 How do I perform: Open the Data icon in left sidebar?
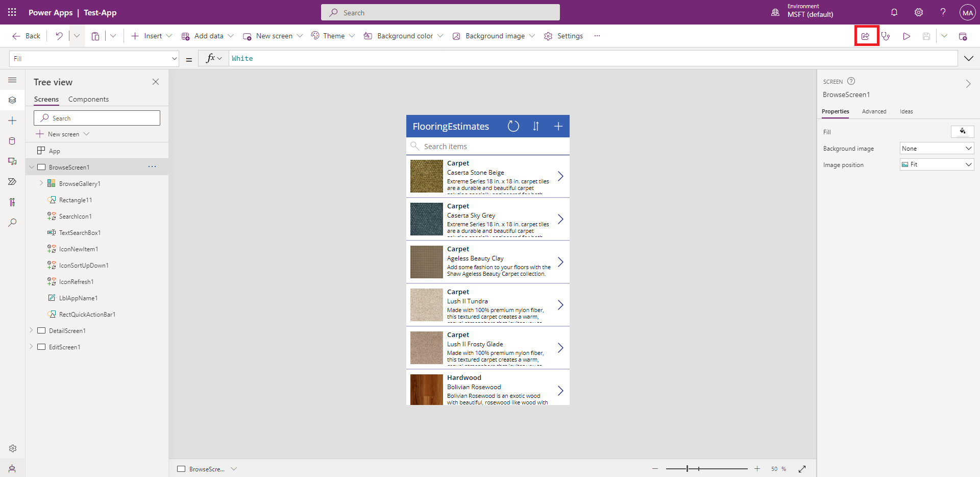click(12, 141)
